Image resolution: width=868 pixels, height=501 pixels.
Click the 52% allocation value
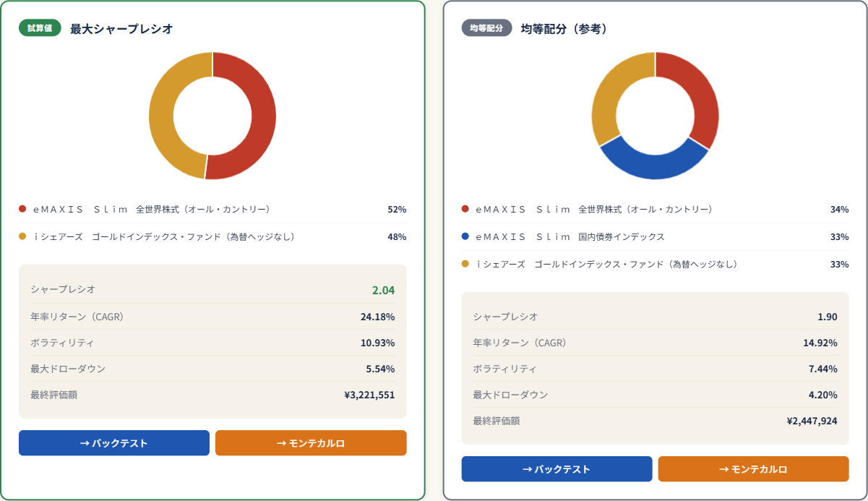click(x=397, y=209)
